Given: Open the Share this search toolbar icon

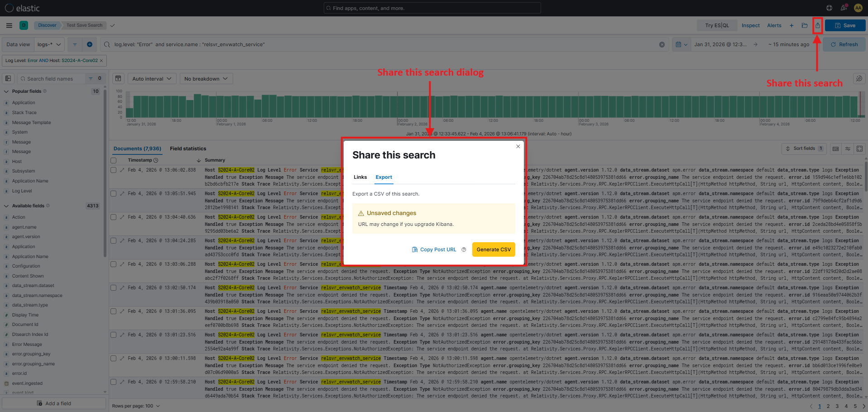Looking at the screenshot, I should (x=817, y=25).
